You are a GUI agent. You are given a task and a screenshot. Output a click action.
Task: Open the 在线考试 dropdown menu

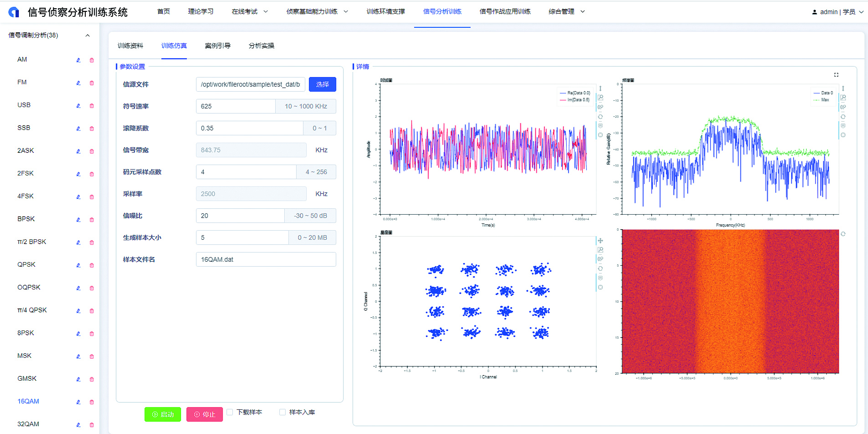(x=249, y=12)
